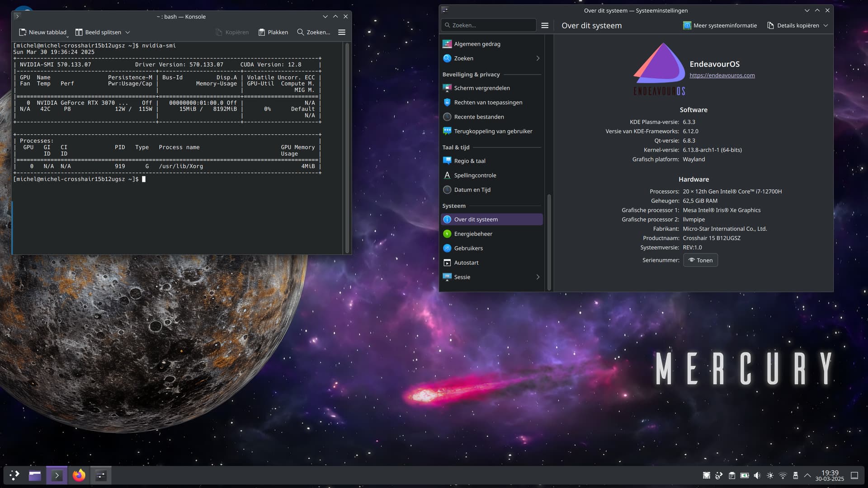The image size is (868, 488).
Task: Show serial number with Tonen button
Action: coord(700,260)
